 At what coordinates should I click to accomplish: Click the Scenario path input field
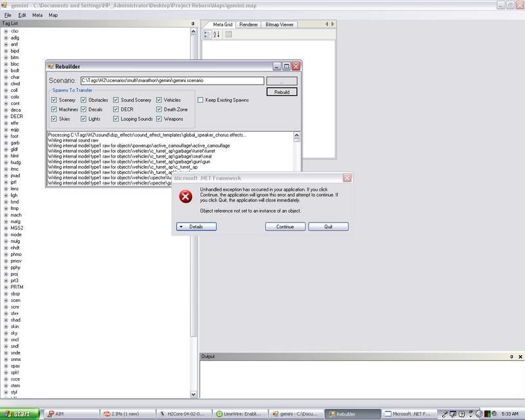click(172, 81)
